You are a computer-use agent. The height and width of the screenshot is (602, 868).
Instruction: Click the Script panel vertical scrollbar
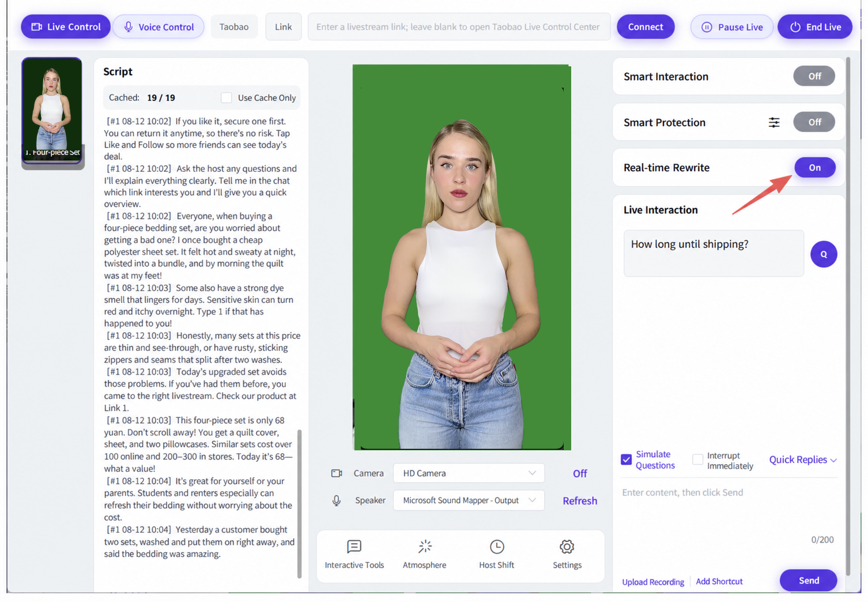[299, 503]
